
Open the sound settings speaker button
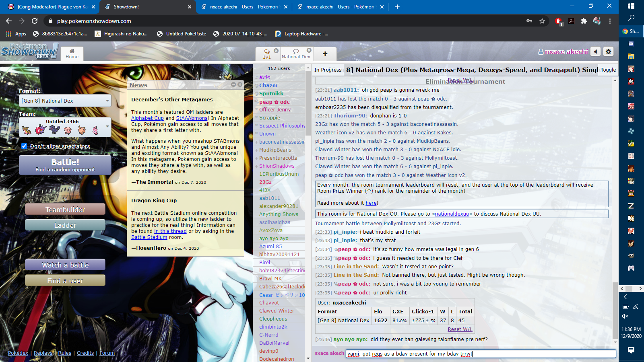coord(596,51)
